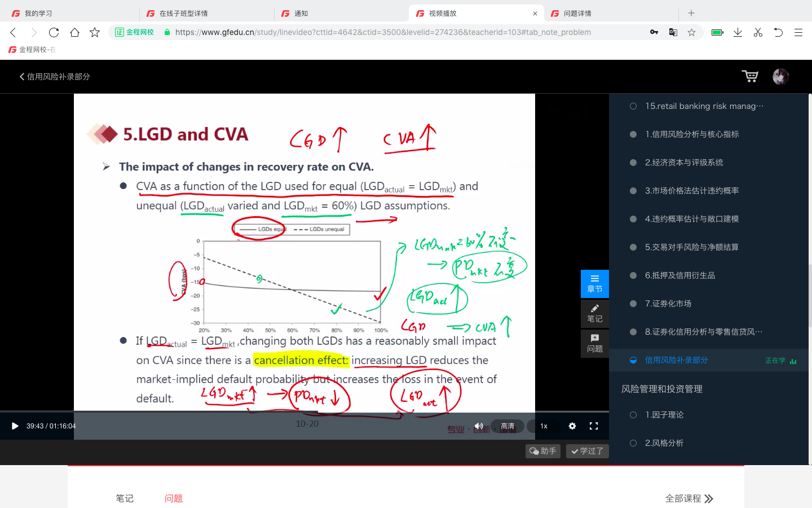The height and width of the screenshot is (508, 812).
Task: Switch to 我的学习 tab
Action: coord(70,14)
